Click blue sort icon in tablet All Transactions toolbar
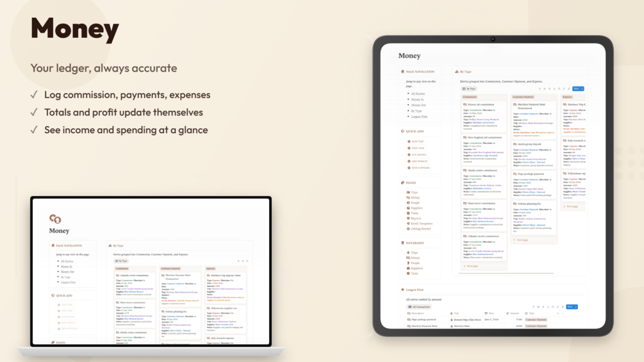 coord(538,307)
